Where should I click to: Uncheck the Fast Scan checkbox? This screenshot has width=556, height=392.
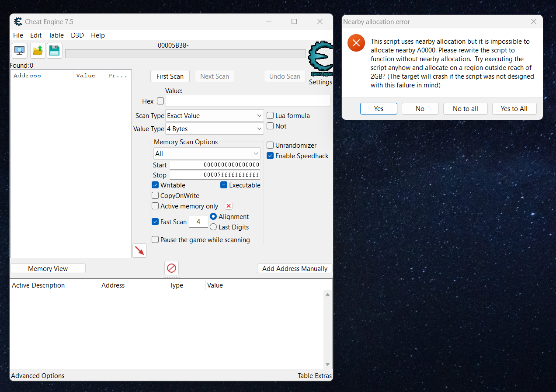click(x=155, y=222)
